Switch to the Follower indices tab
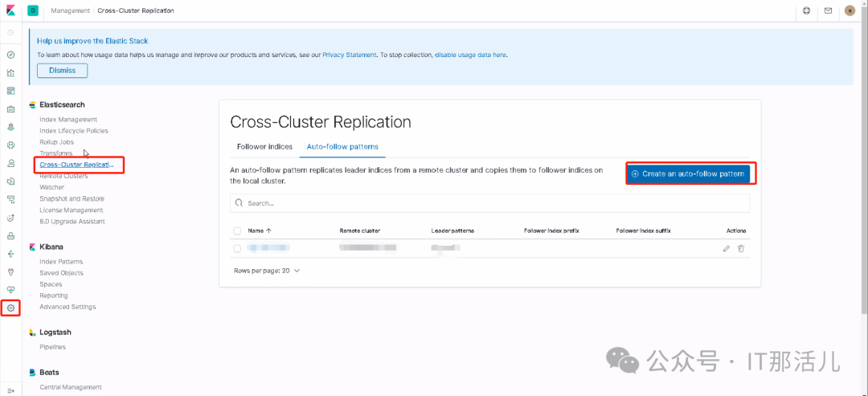Image resolution: width=868 pixels, height=396 pixels. coord(264,147)
